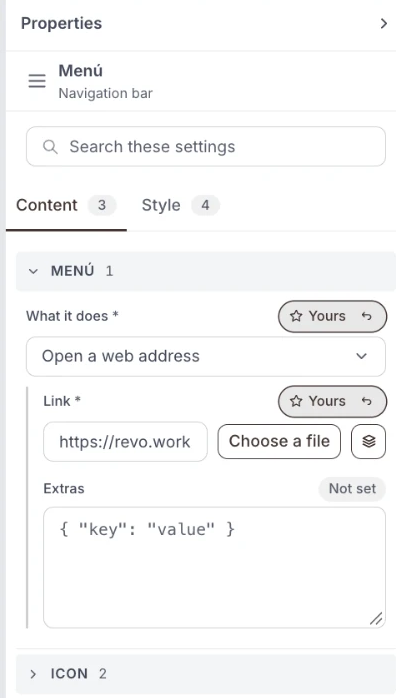Click the star icon in the Link Yours badge
The image size is (396, 698).
click(296, 401)
